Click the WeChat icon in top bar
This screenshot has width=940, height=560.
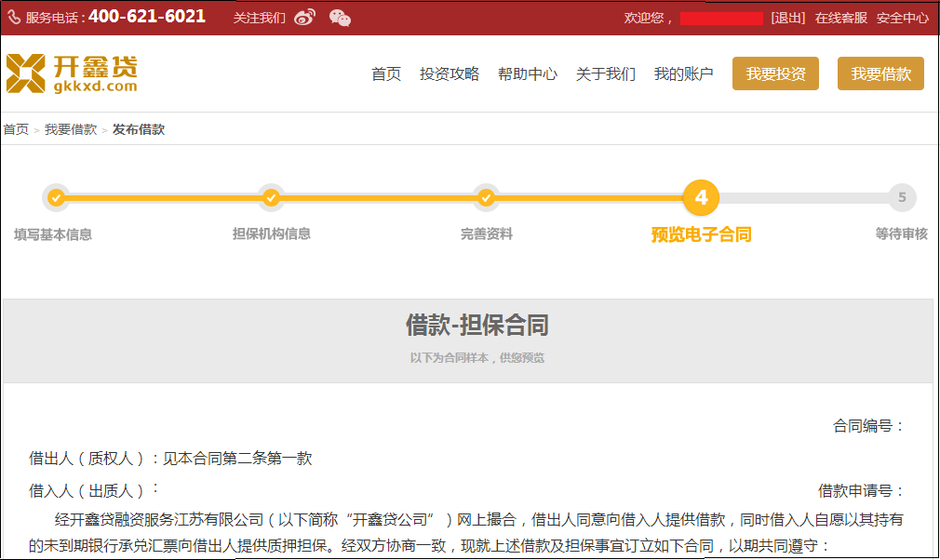click(x=341, y=18)
